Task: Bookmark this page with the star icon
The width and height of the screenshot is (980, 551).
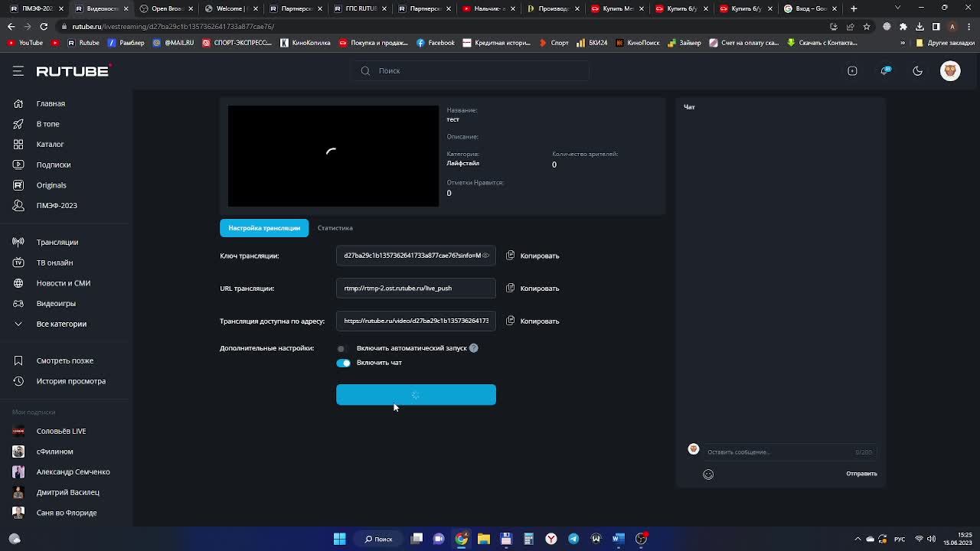Action: tap(867, 26)
